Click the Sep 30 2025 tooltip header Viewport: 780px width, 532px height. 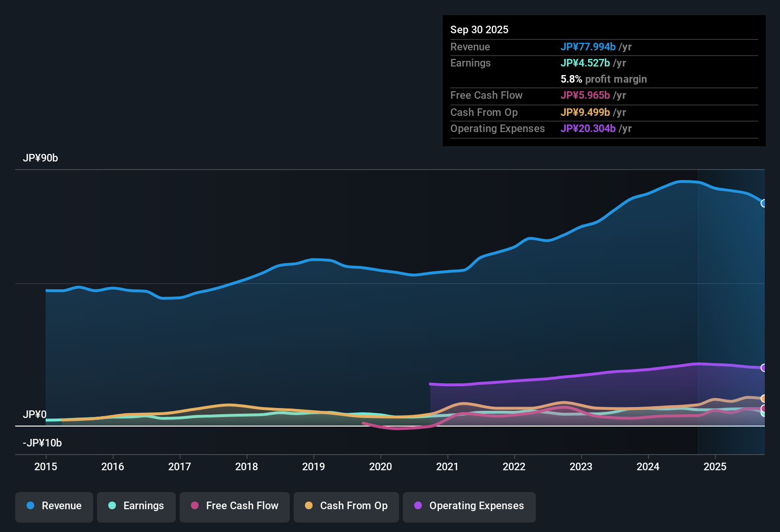tap(479, 29)
